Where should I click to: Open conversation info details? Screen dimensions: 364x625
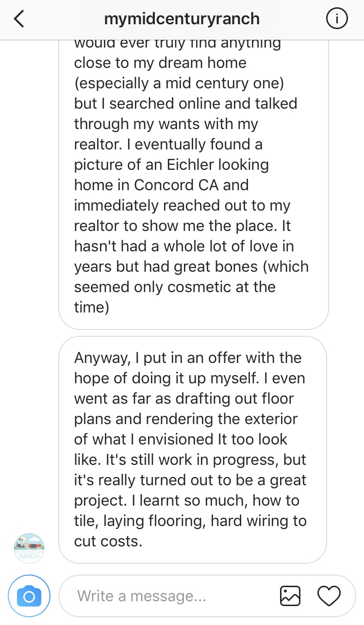(x=336, y=19)
